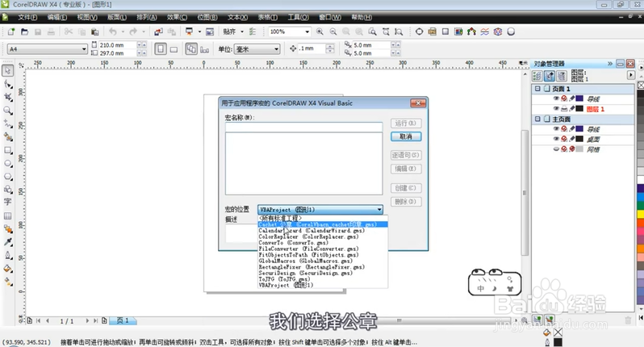644x347 pixels.
Task: Switch to the 页 1 page tab
Action: [123, 320]
